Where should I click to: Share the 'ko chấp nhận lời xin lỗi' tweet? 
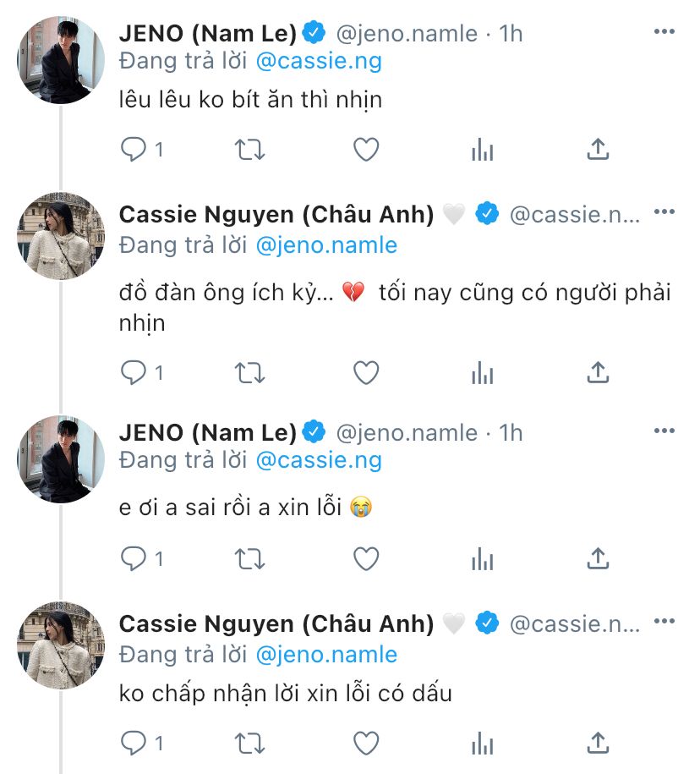point(598,744)
